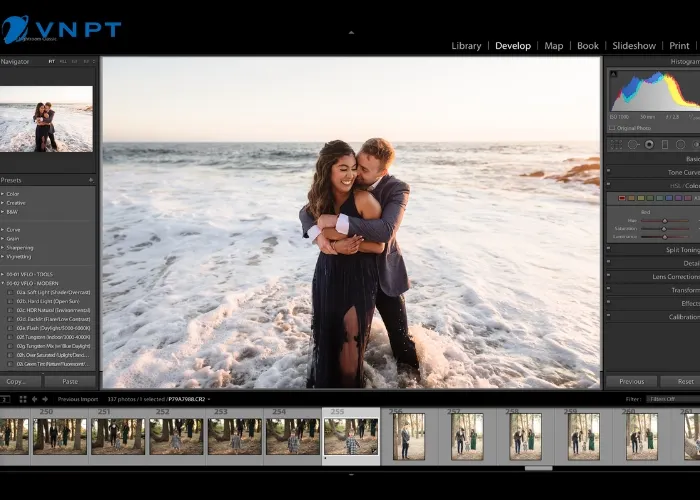This screenshot has height=500, width=700.
Task: Click preset icon for 02f. Tungsten
Action: coord(10,337)
